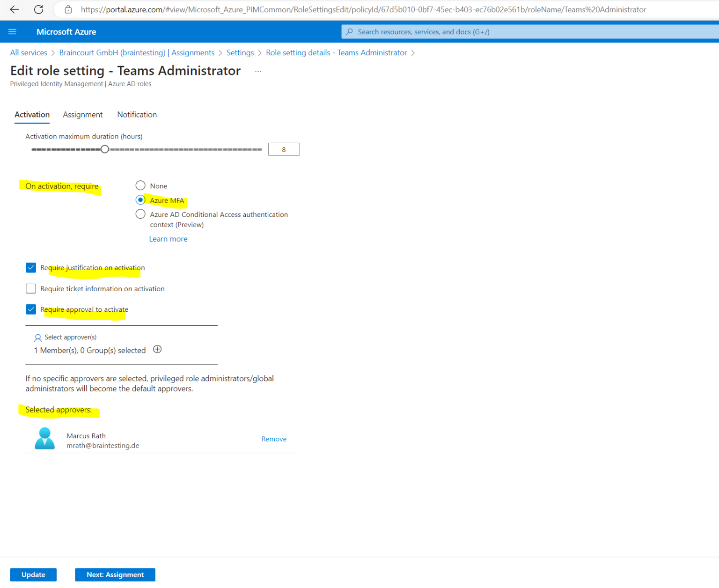
Task: Click the browser refresh icon
Action: 38,9
